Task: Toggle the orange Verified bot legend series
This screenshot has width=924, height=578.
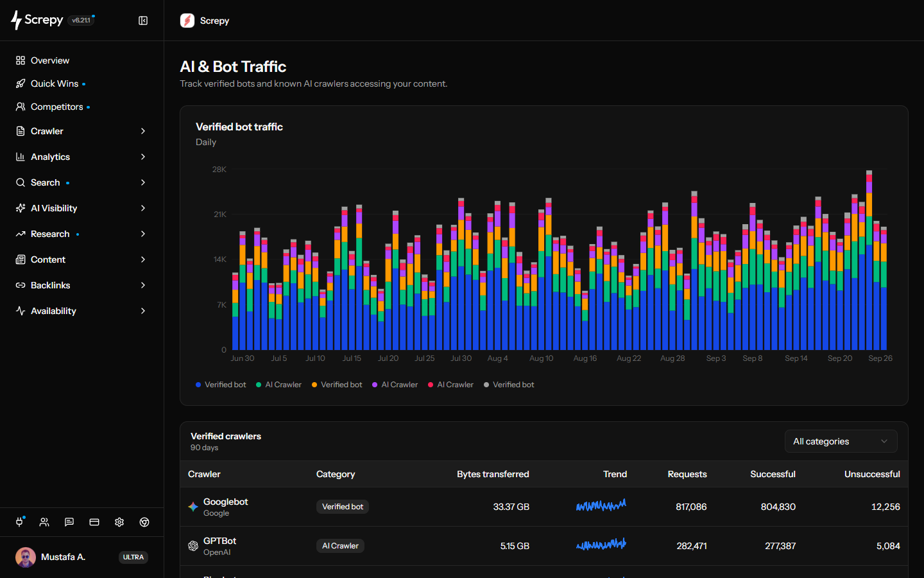Action: tap(337, 385)
